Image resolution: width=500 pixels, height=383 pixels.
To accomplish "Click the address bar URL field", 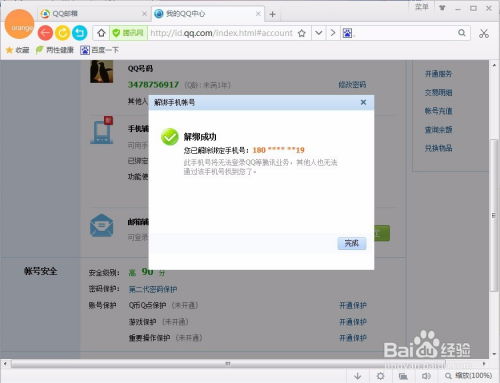I will click(221, 33).
